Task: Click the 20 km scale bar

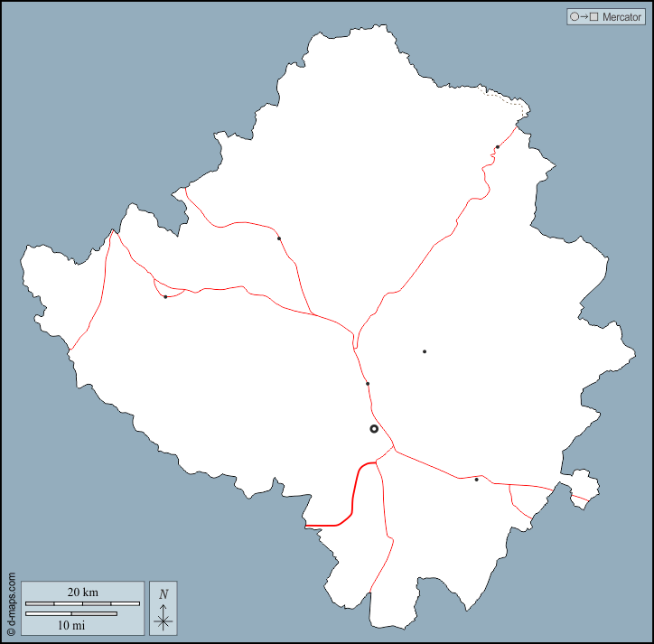Action: click(x=82, y=602)
